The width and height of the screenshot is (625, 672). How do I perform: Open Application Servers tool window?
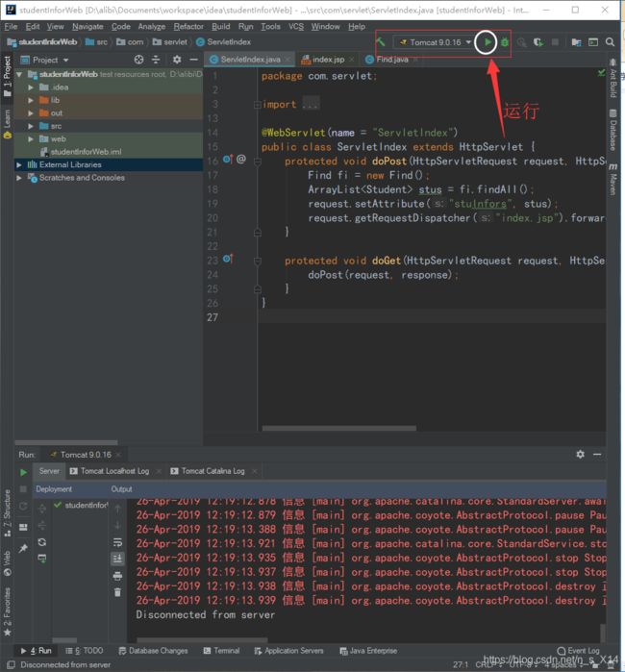[288, 651]
